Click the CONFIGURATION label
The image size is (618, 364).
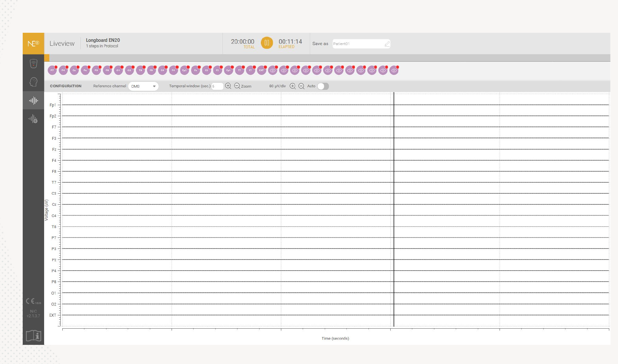(66, 86)
